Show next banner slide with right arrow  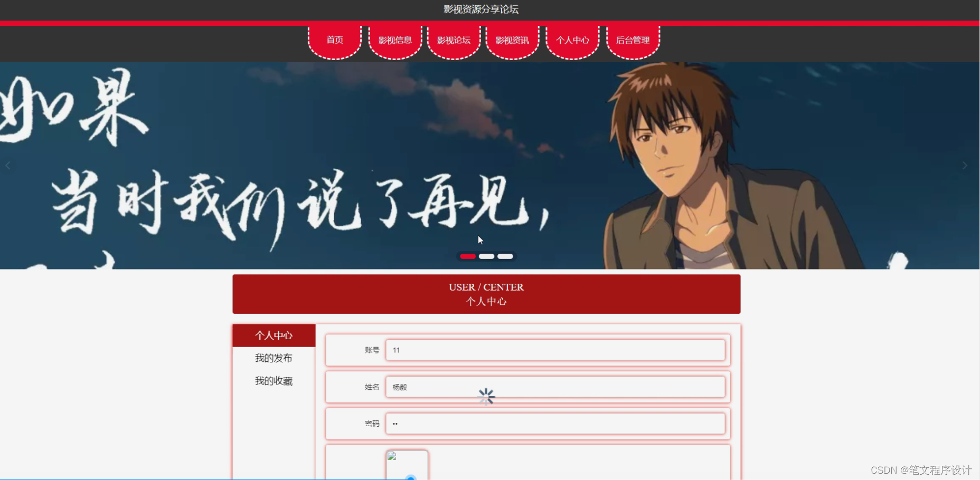(x=965, y=166)
